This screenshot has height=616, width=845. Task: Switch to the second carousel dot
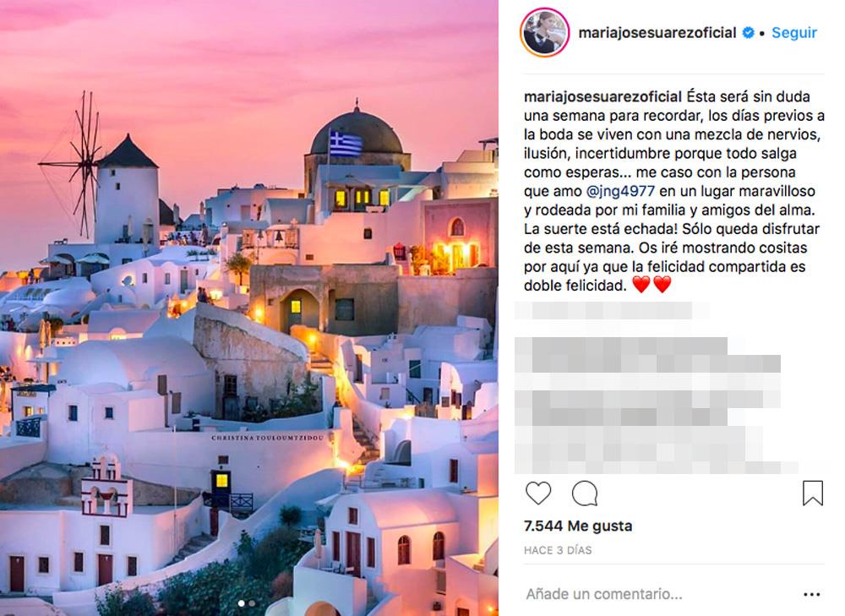(252, 603)
